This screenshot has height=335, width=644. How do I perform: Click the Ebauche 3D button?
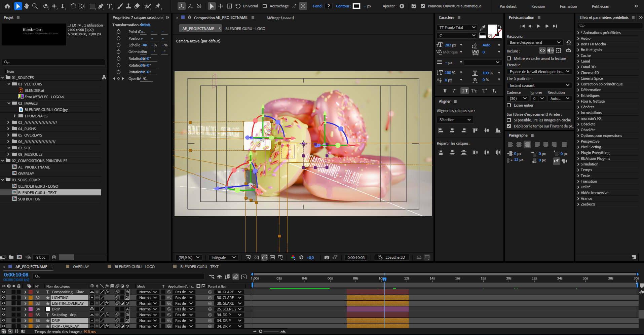pos(391,257)
